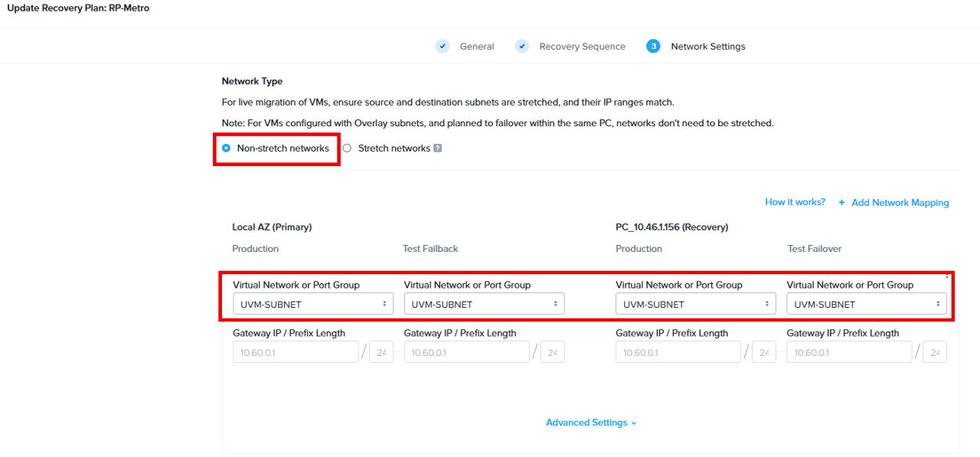Viewport: 980px width, 457px height.
Task: Click the Network Settings step 3 circle
Action: click(653, 46)
